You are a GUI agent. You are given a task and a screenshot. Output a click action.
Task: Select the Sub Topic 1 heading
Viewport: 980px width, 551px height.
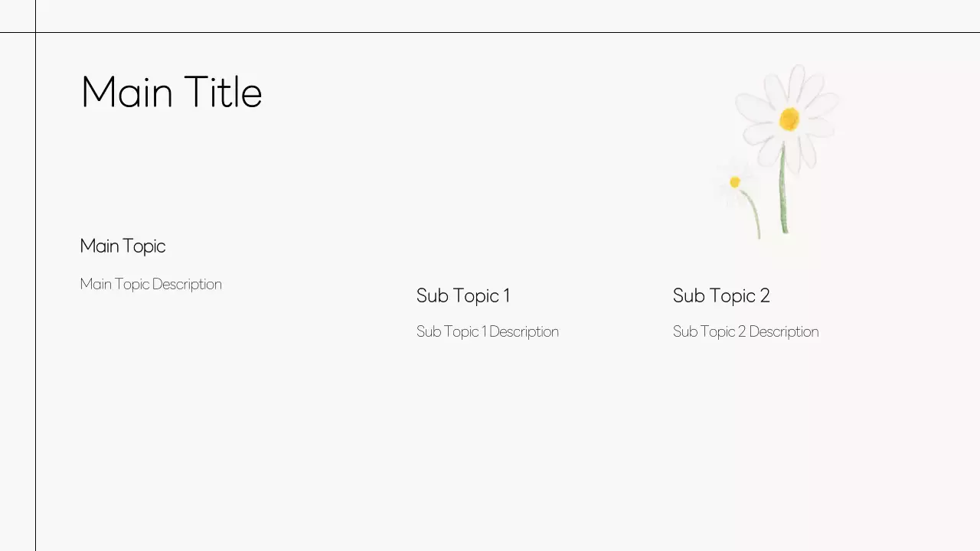tap(462, 295)
